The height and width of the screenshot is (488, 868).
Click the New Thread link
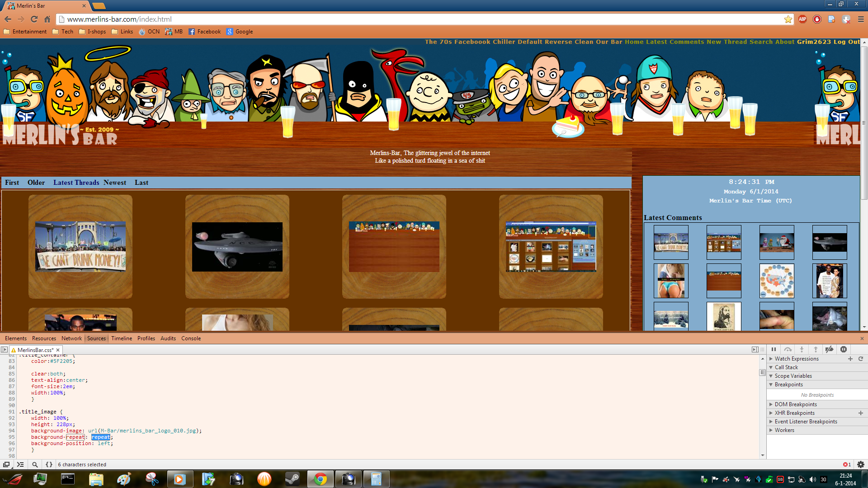pos(727,42)
